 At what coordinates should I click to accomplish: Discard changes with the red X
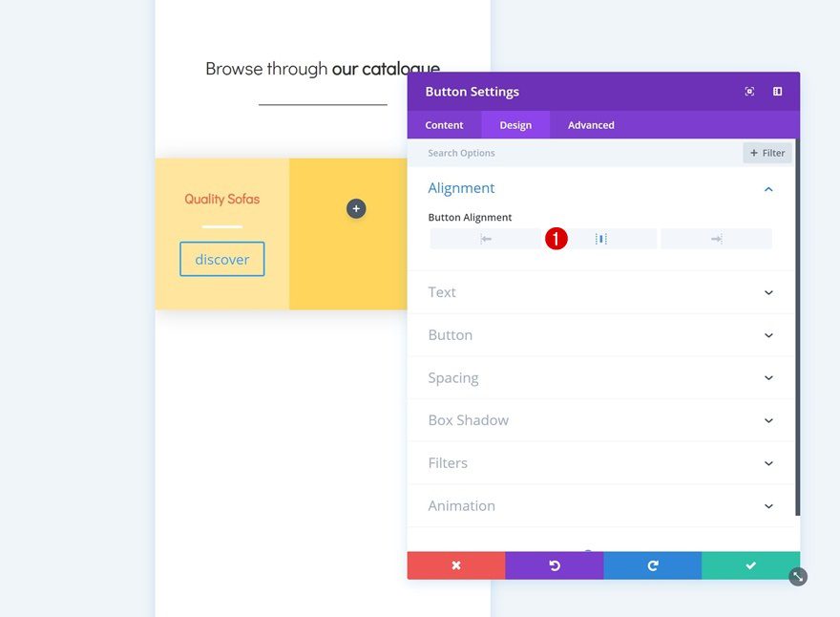point(456,564)
